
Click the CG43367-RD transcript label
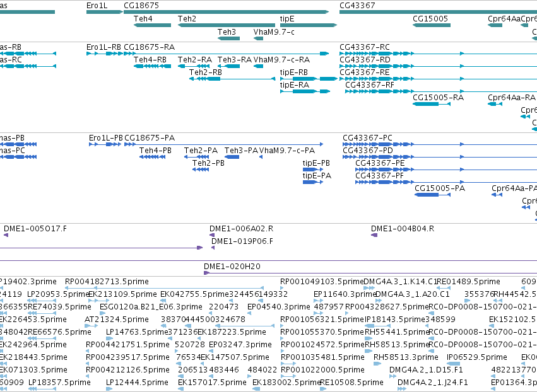click(x=365, y=60)
